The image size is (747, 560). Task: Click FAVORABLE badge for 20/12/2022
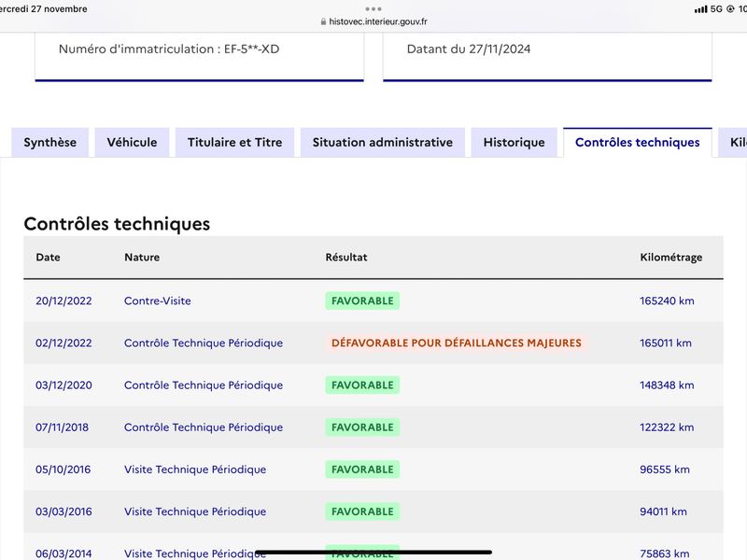tap(362, 301)
